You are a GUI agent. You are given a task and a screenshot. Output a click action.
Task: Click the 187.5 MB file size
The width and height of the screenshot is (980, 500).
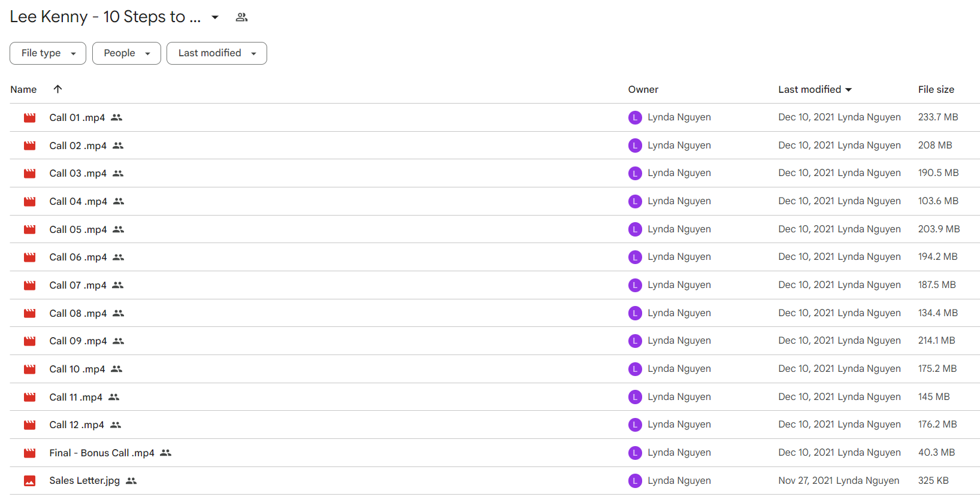tap(937, 285)
